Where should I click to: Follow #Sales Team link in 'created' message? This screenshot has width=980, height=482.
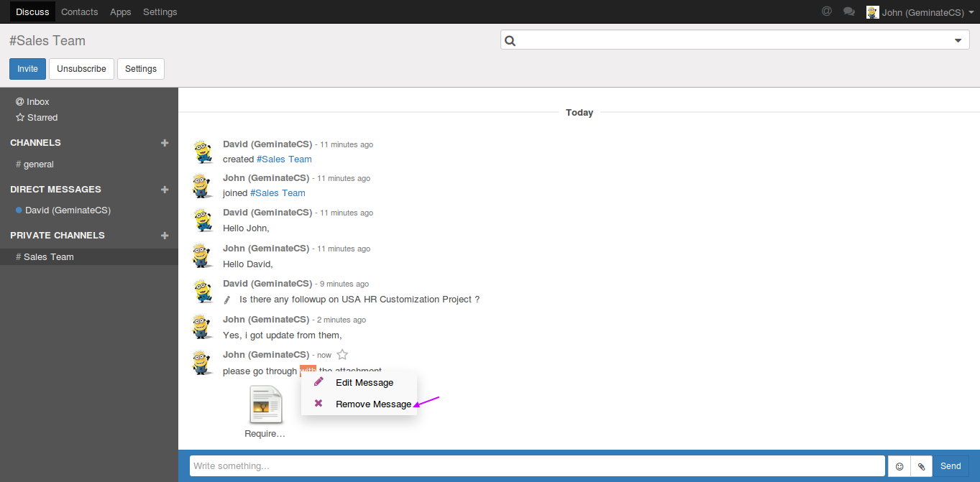click(284, 159)
